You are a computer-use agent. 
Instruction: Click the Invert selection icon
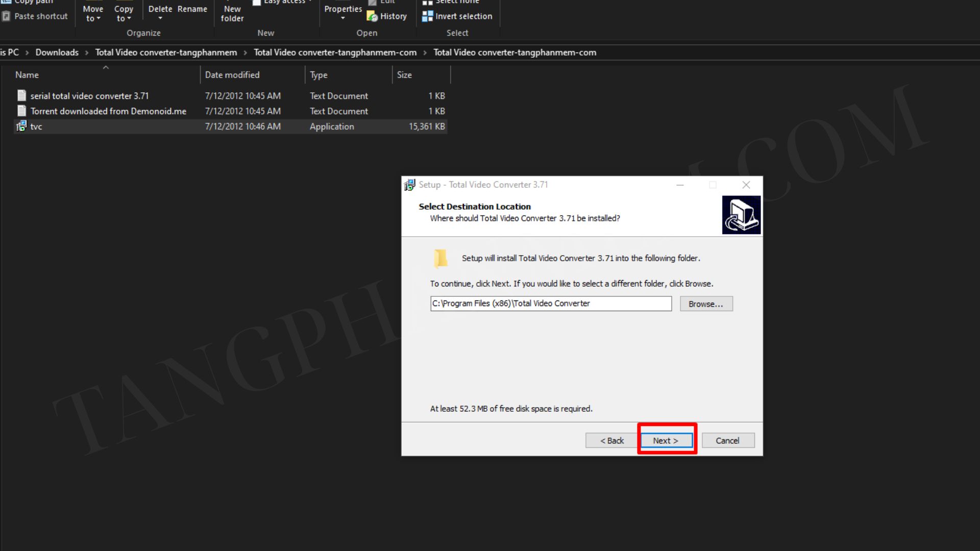(427, 16)
